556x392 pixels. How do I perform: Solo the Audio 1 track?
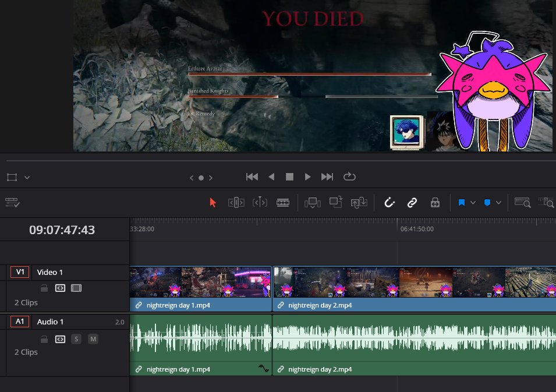pos(76,339)
